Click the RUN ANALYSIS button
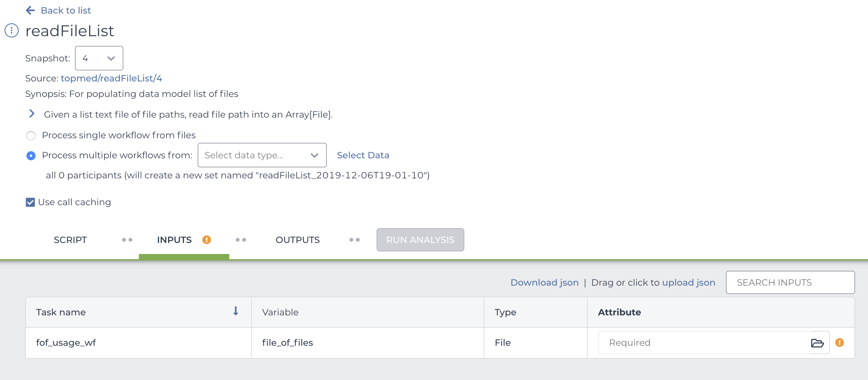 click(420, 240)
